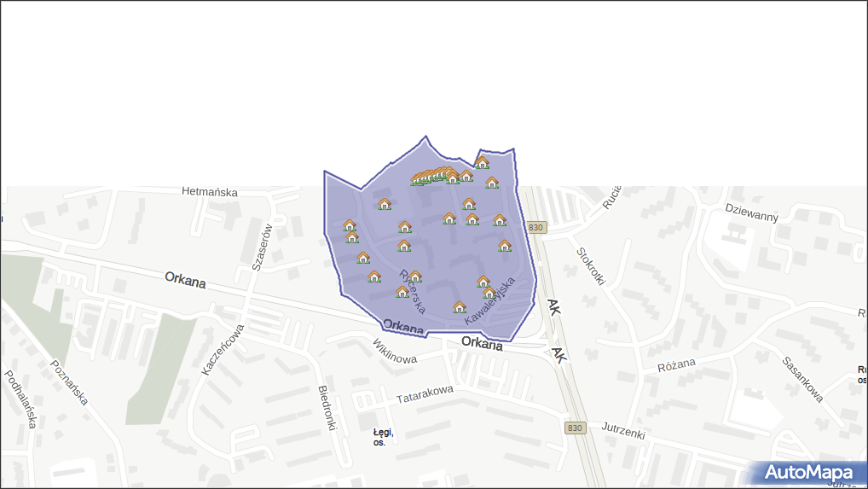Select the Wiklinowa street label
The width and height of the screenshot is (868, 489).
pos(394,351)
